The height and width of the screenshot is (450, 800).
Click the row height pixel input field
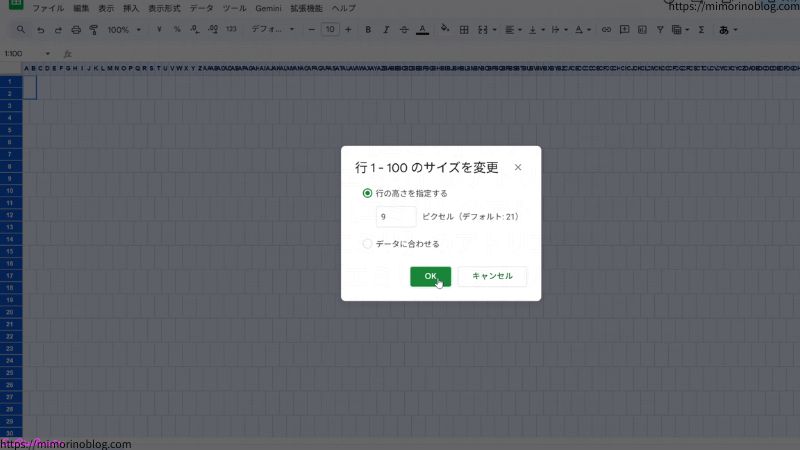coord(396,217)
